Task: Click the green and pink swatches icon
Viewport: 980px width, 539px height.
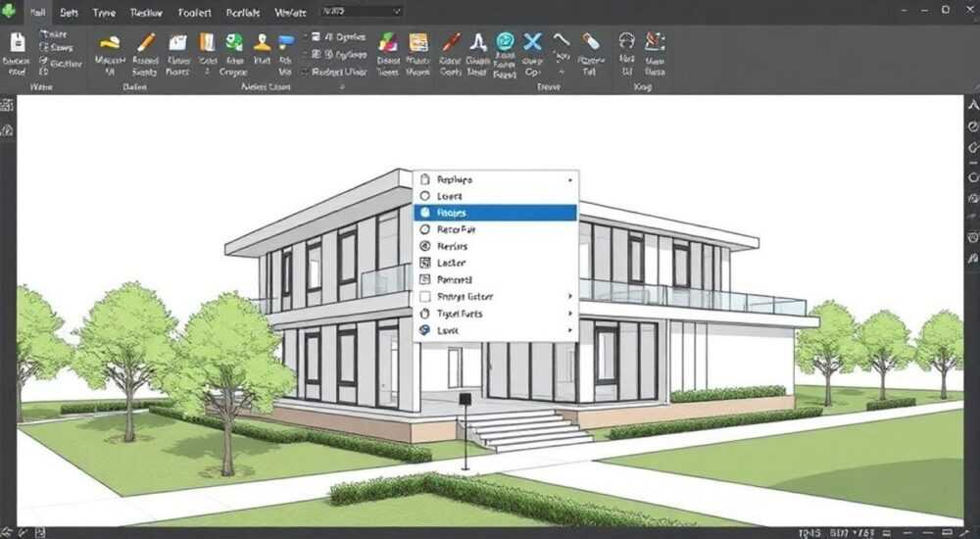Action: (x=387, y=42)
